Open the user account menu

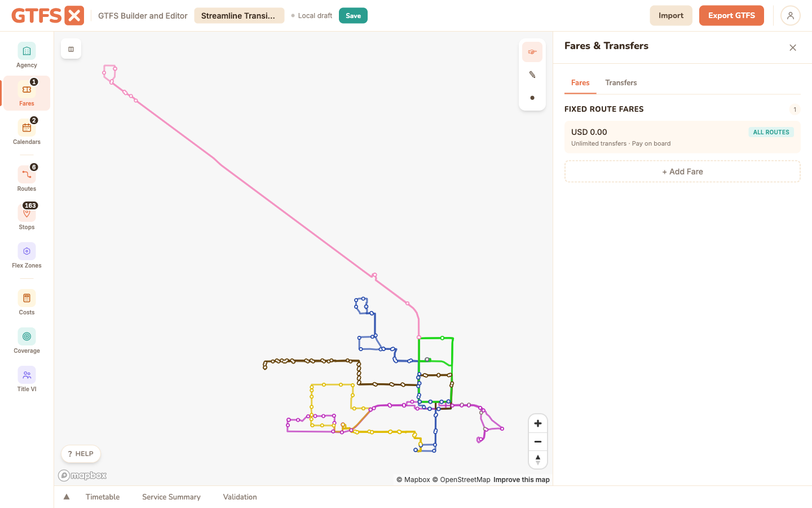coord(791,16)
